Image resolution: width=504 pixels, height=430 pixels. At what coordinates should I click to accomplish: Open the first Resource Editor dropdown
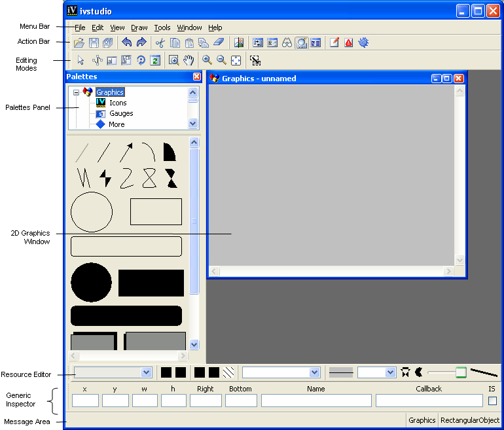(147, 372)
